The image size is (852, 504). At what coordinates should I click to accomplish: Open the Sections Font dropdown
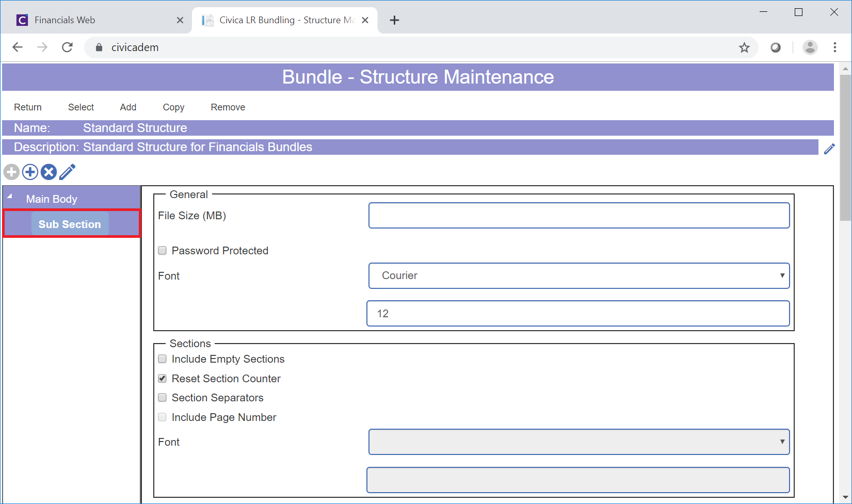(579, 442)
